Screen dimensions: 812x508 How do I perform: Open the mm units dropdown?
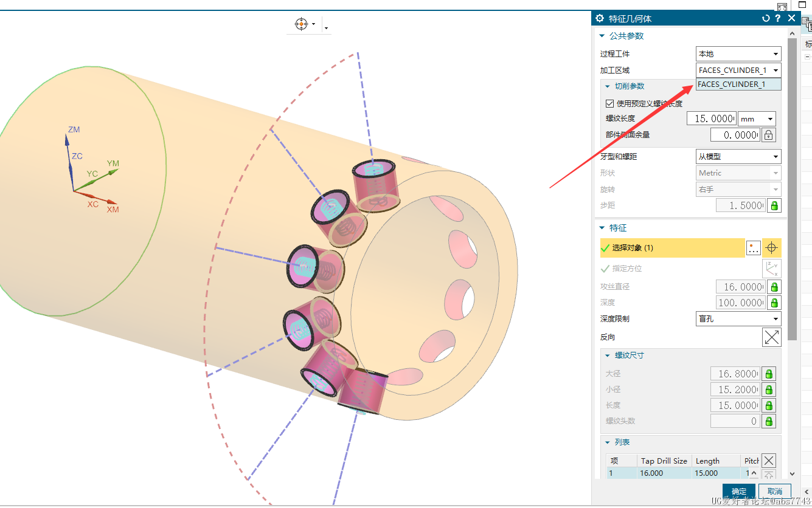[x=757, y=119]
